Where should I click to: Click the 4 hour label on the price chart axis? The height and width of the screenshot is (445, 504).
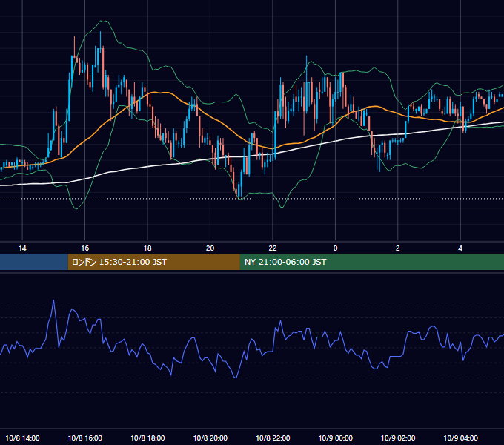pyautogui.click(x=460, y=248)
